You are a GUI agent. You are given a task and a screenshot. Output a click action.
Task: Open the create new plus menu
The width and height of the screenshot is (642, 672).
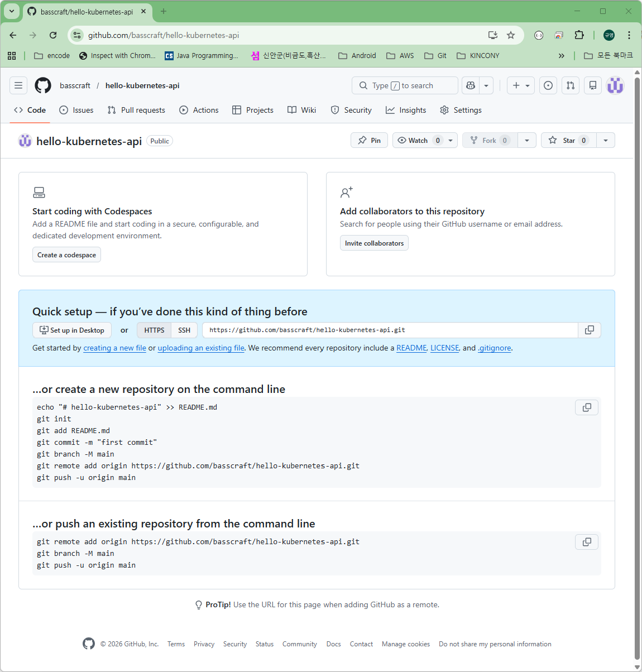pos(521,85)
